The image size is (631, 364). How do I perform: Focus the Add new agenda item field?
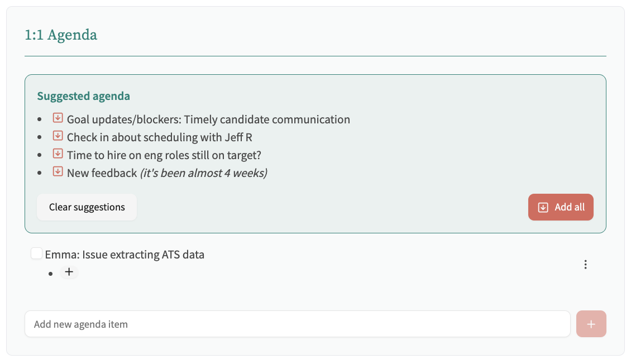tap(297, 324)
